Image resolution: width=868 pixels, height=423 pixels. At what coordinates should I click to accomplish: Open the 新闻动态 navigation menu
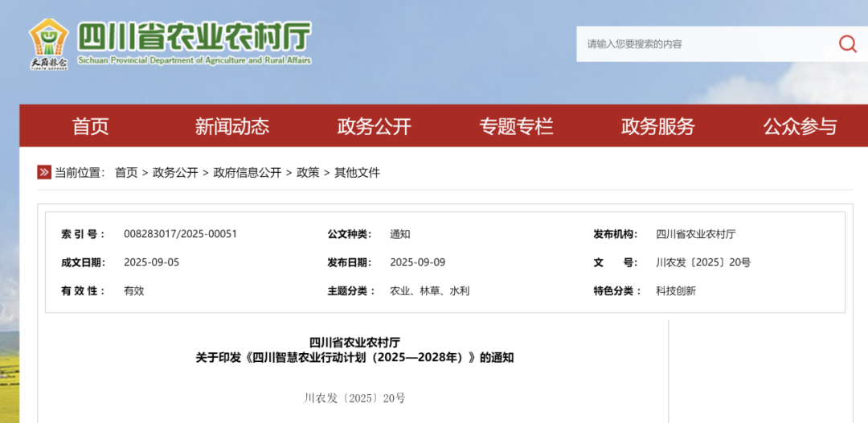[231, 126]
